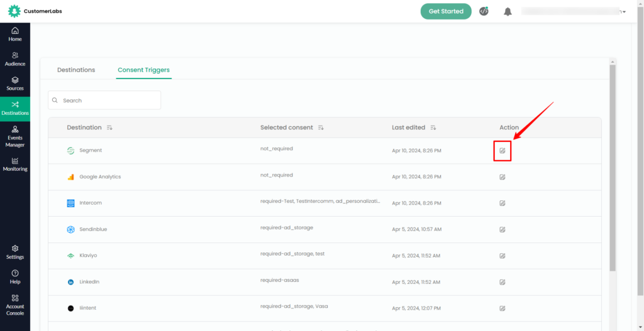Open the Home section in sidebar
Viewport: 644px width, 331px height.
[15, 35]
